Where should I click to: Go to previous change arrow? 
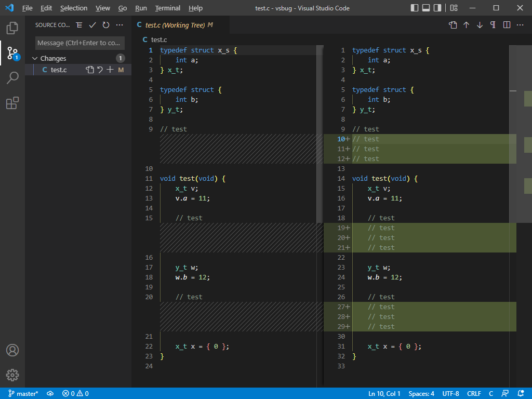click(x=466, y=25)
